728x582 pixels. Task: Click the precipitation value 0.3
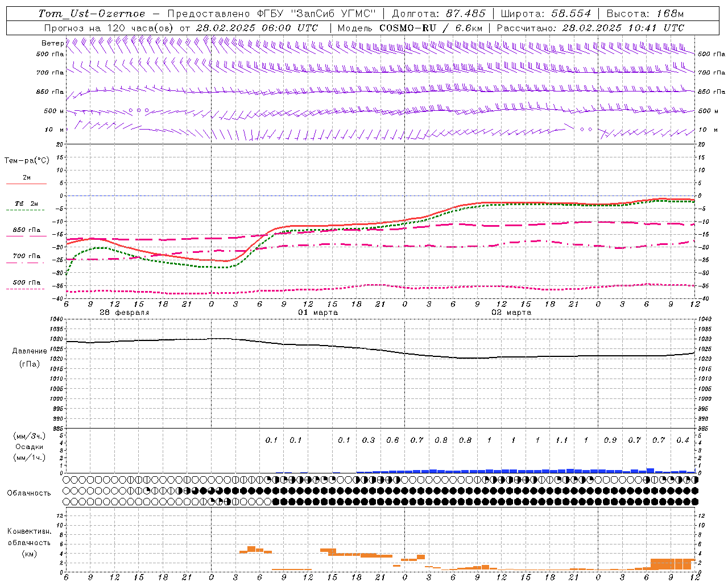[369, 440]
